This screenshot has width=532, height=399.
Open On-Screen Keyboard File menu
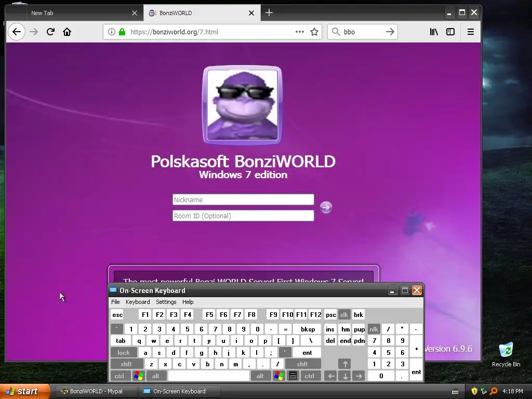coord(115,302)
